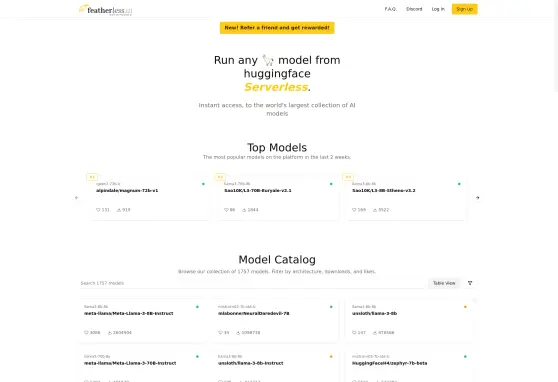Click qwen2-72b tag above magnum-72b-v1
This screenshot has height=382, width=558.
tap(108, 184)
